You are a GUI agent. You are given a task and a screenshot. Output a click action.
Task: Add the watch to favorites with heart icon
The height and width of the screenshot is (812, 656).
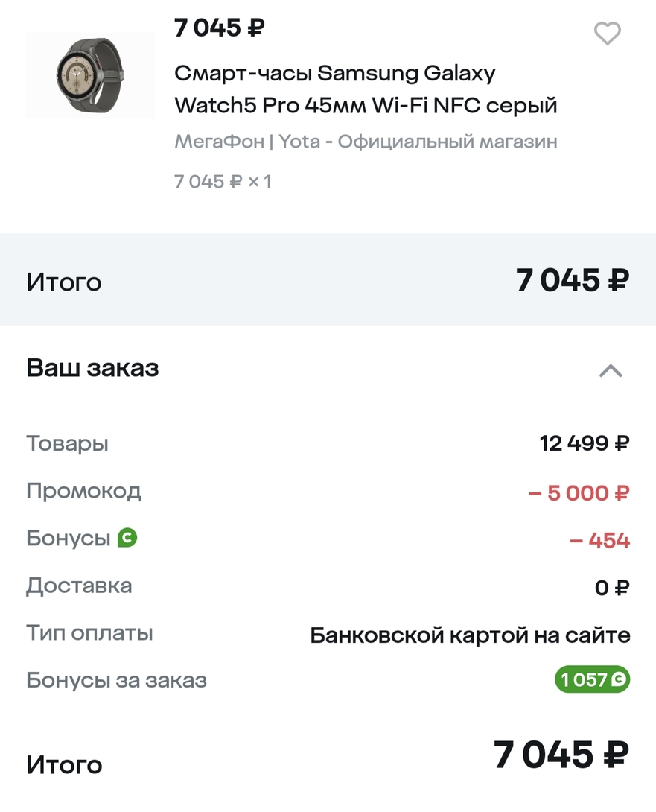(608, 34)
